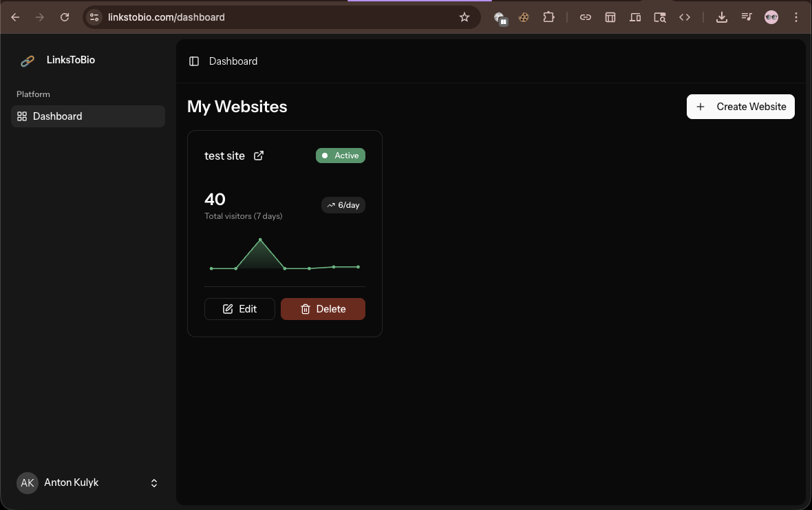Click the pencil icon on the Edit button
The height and width of the screenshot is (510, 812).
[x=226, y=308]
